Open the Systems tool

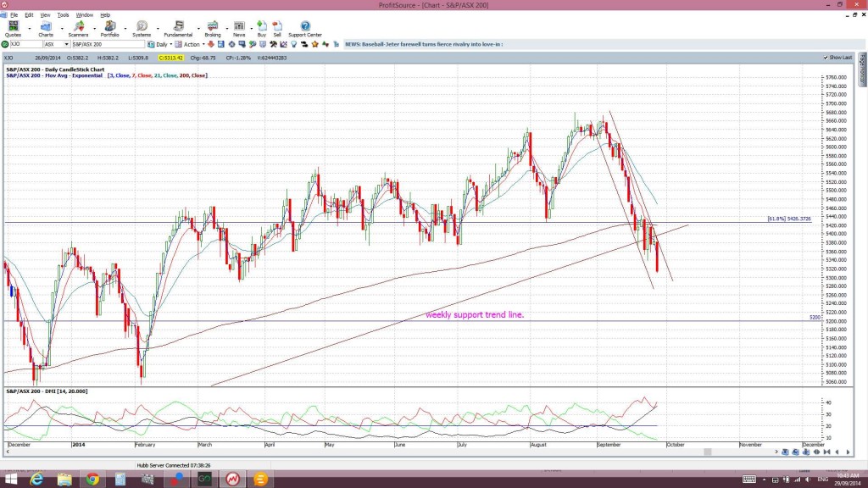[142, 29]
